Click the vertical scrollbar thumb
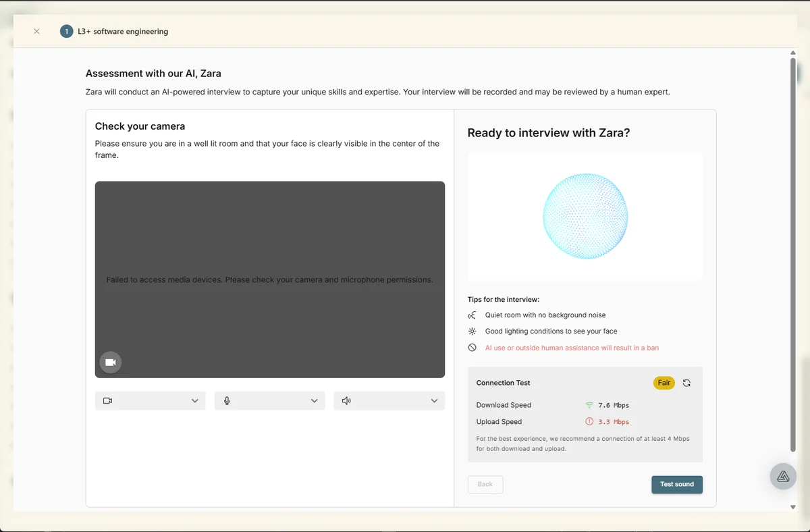The image size is (810, 532). (x=793, y=255)
